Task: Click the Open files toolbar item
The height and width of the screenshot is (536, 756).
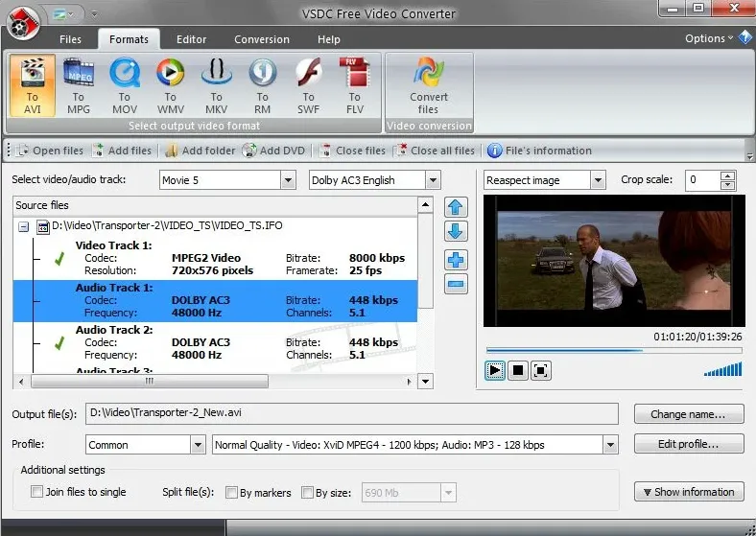Action: (49, 151)
